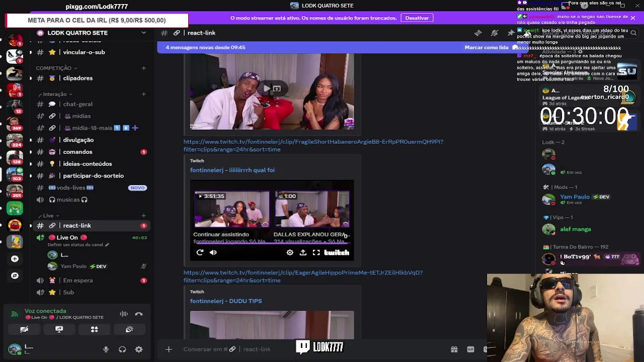Attach file with plus button
Viewport: 644px width, 362px height.
click(169, 349)
